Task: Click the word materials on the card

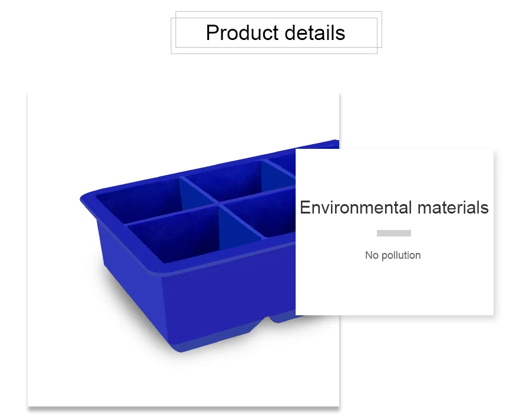Action: [x=453, y=207]
